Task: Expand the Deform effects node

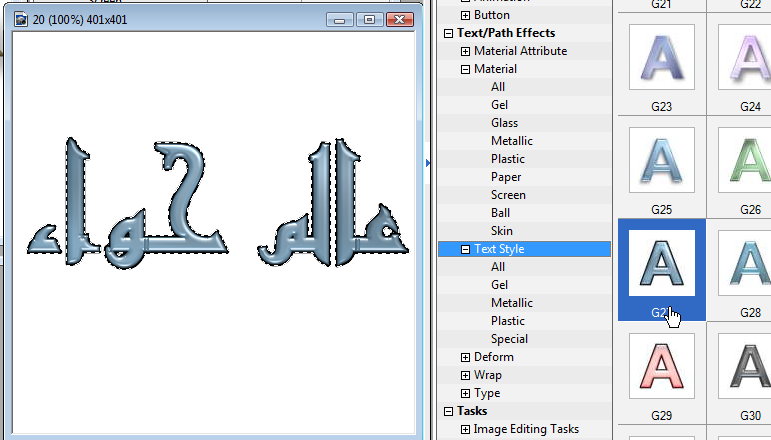Action: pyautogui.click(x=465, y=357)
